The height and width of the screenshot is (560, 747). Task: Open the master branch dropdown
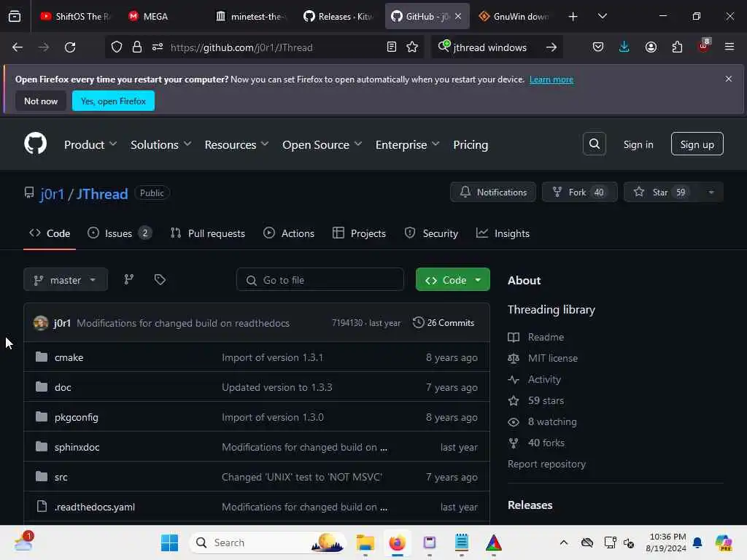coord(65,280)
